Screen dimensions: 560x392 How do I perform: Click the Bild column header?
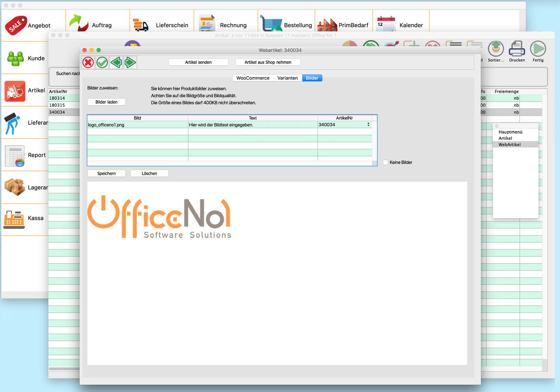tap(137, 118)
